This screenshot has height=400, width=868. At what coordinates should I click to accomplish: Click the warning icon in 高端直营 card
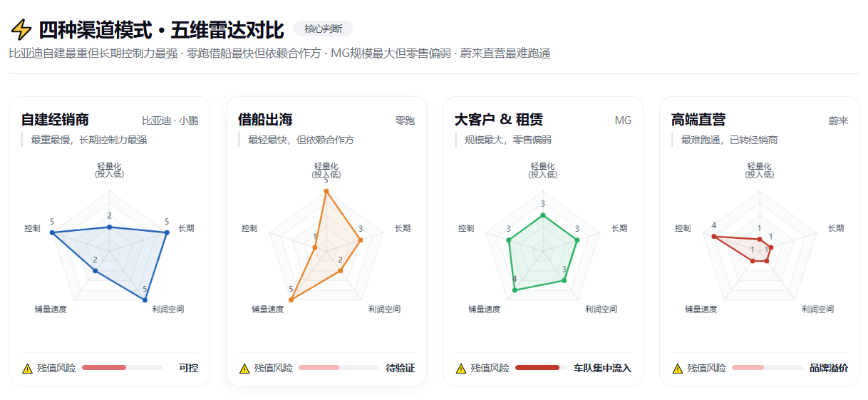[678, 369]
